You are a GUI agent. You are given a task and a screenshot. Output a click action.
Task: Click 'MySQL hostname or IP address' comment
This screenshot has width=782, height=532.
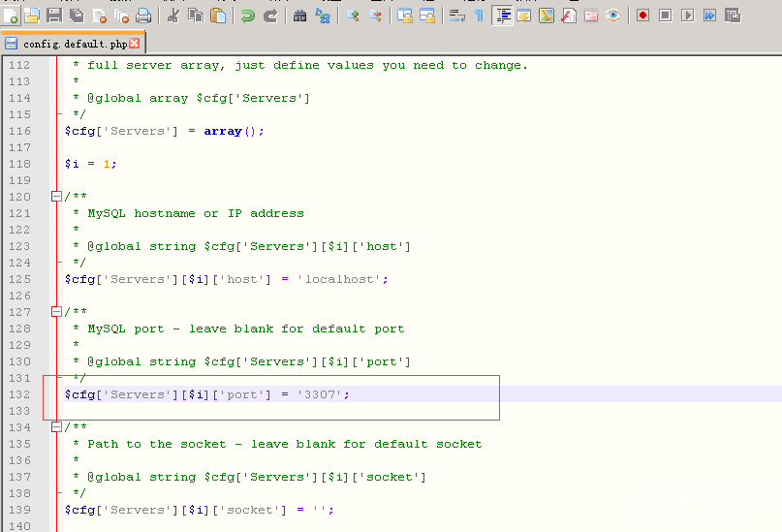pos(196,213)
